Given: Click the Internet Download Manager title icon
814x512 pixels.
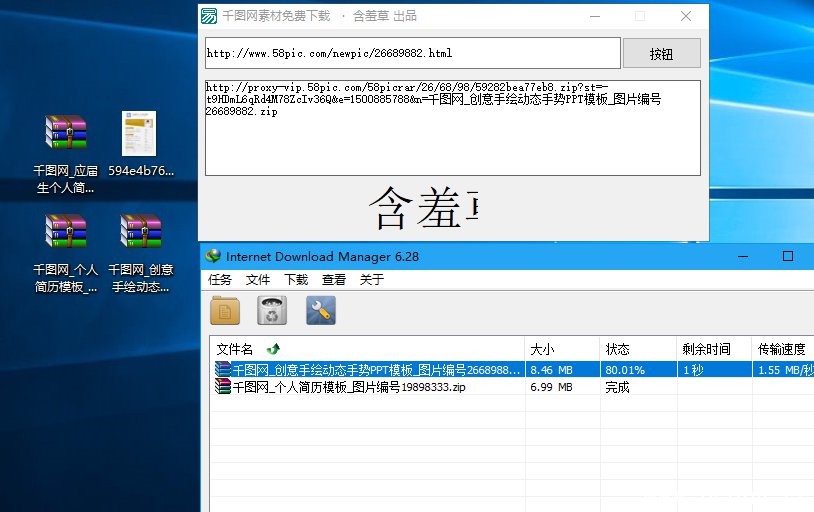Looking at the screenshot, I should pos(213,256).
